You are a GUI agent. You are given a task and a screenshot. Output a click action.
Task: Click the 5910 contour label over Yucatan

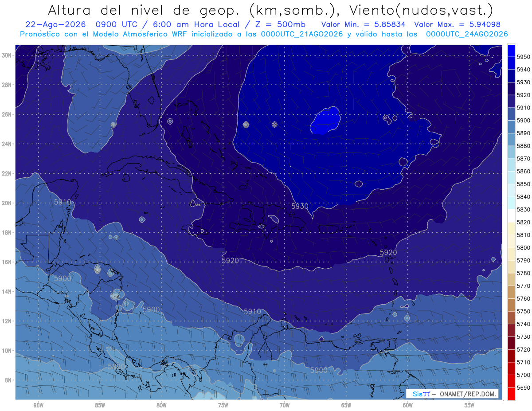(63, 202)
